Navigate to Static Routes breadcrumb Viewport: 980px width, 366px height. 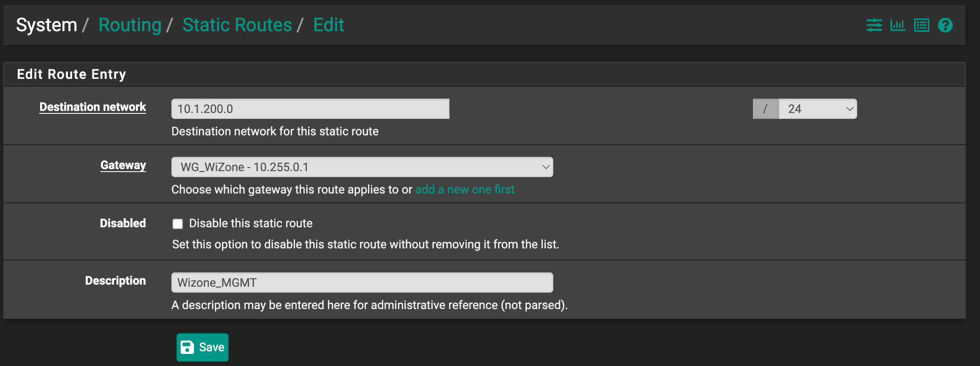pyautogui.click(x=237, y=25)
